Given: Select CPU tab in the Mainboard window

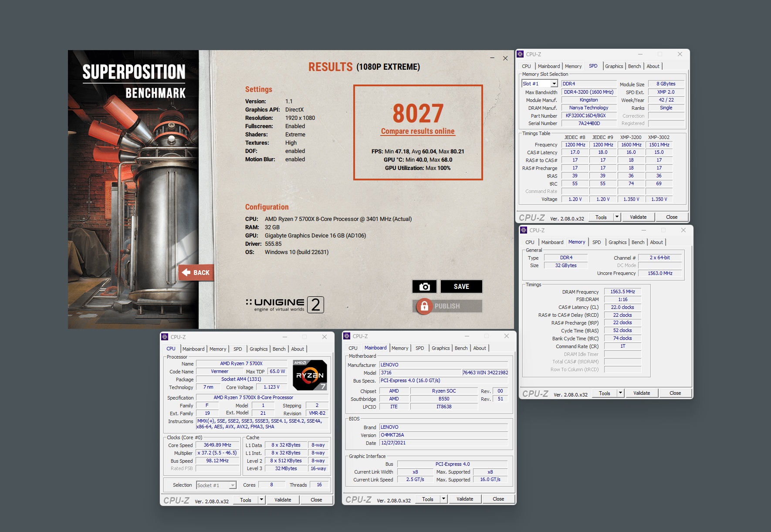Looking at the screenshot, I should point(353,348).
